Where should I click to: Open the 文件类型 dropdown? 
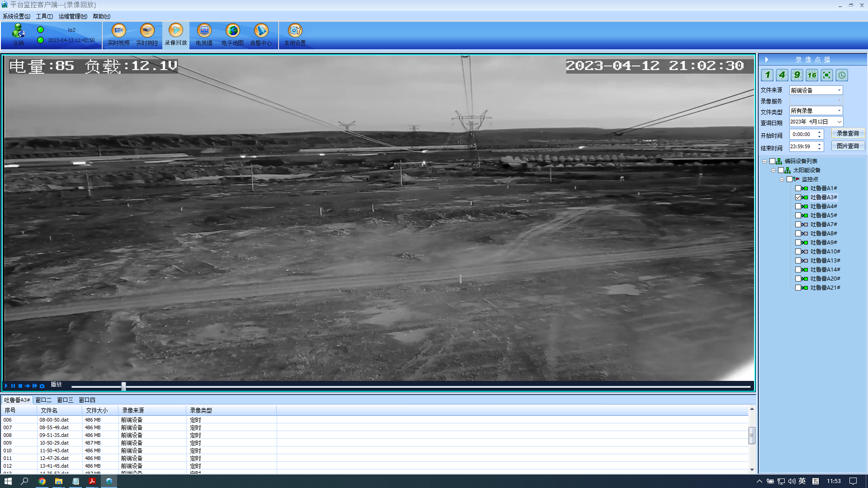pyautogui.click(x=839, y=111)
